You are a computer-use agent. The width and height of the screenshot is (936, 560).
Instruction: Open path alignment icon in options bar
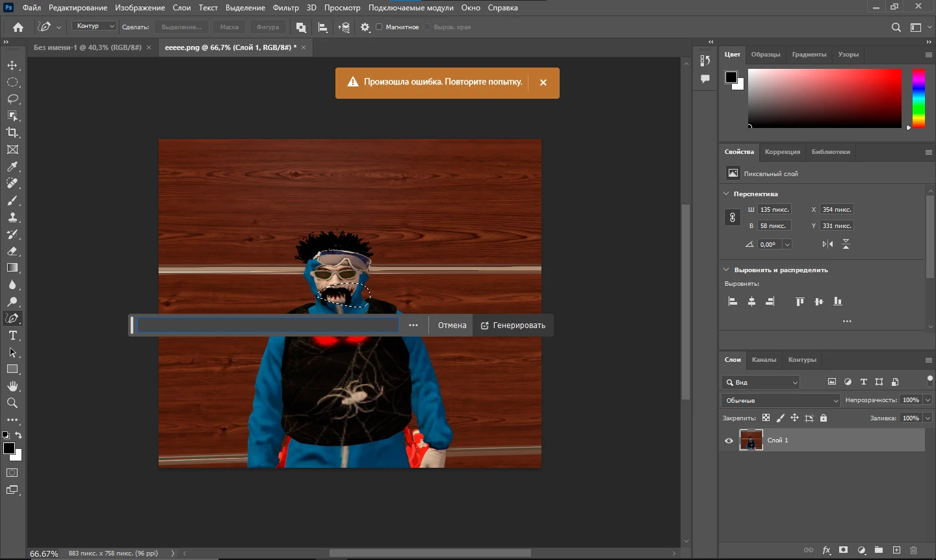click(323, 27)
